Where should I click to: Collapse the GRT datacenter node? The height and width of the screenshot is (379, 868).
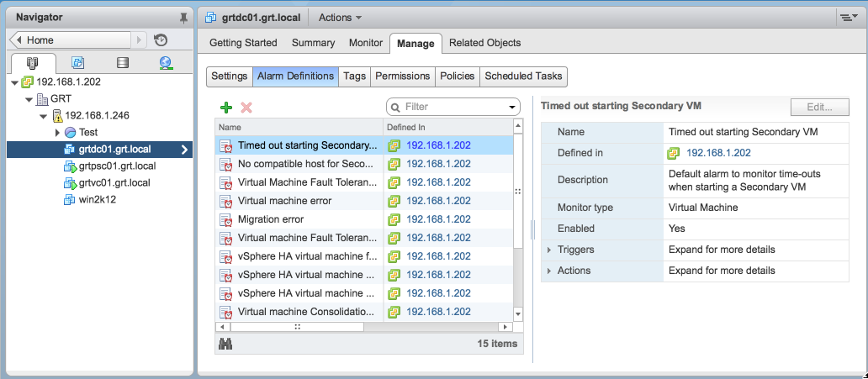click(x=29, y=100)
